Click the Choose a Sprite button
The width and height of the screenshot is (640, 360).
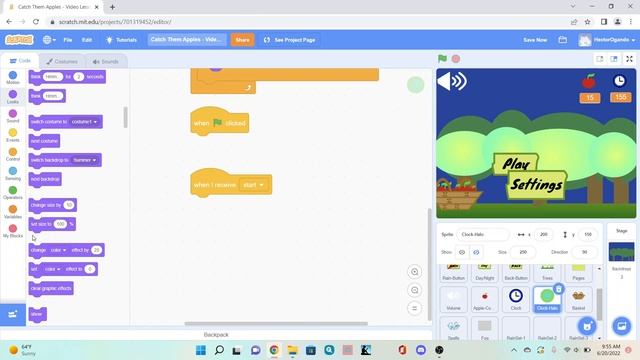pyautogui.click(x=587, y=326)
